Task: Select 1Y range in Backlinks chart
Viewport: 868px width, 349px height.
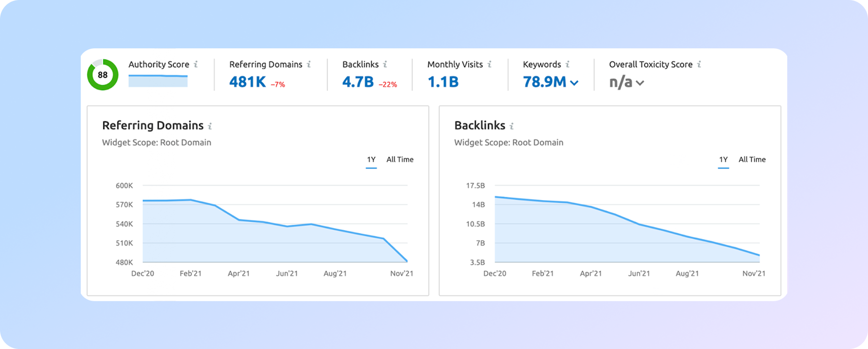Action: pyautogui.click(x=723, y=160)
